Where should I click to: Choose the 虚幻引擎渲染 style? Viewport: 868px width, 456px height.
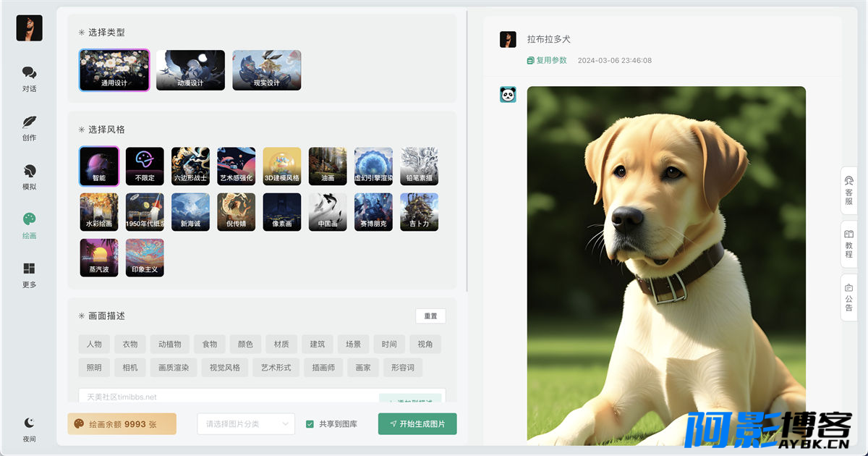pyautogui.click(x=374, y=166)
